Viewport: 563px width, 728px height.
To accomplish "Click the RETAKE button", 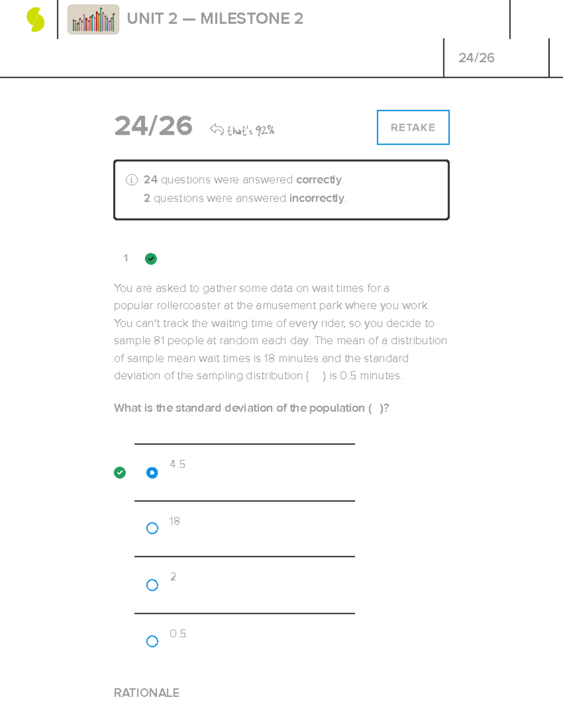I will pyautogui.click(x=413, y=128).
